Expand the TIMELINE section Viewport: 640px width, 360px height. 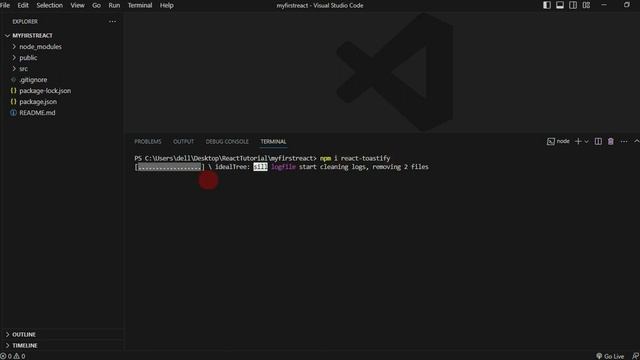pos(24,345)
